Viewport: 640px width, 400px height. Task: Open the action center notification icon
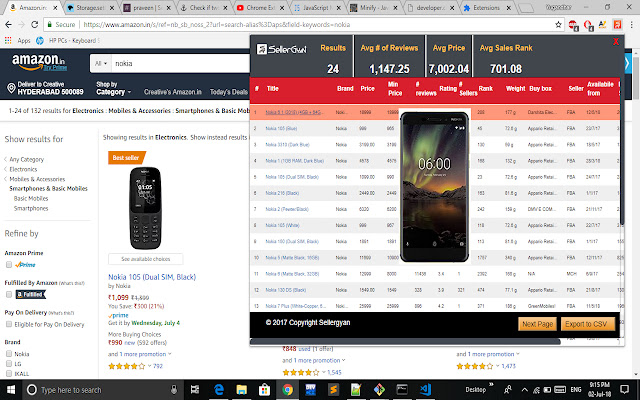[624, 390]
